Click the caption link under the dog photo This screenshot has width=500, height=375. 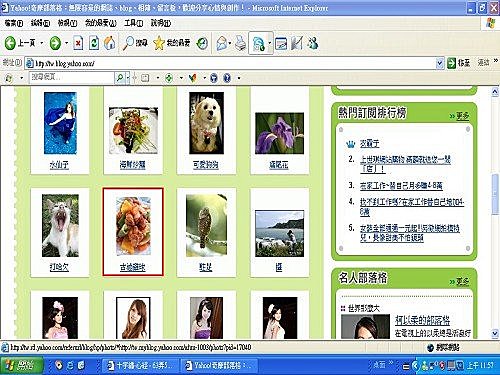point(206,165)
